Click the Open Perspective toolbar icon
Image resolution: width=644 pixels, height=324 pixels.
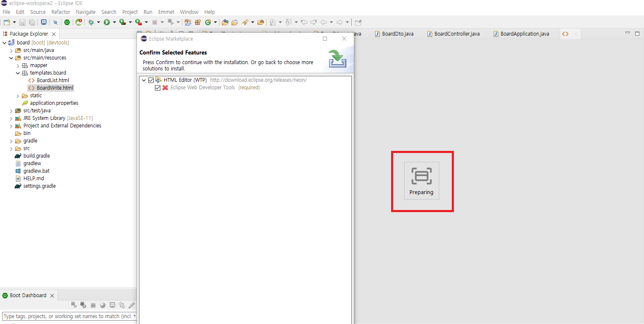pyautogui.click(x=358, y=22)
